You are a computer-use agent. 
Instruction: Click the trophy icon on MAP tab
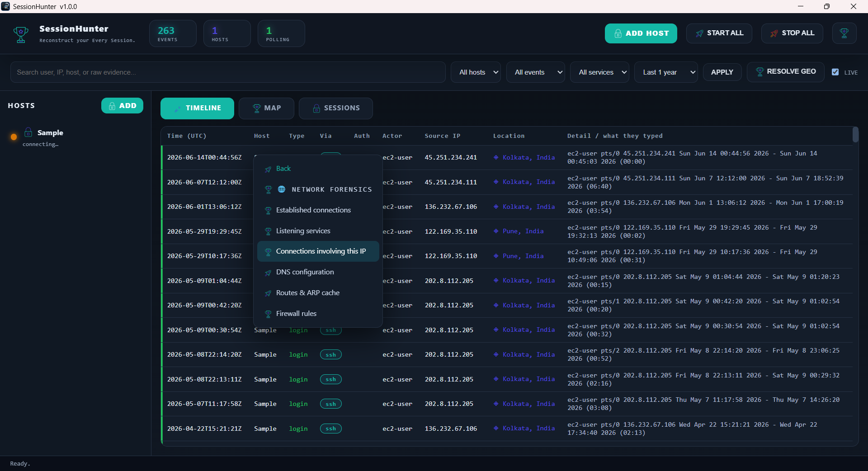(257, 108)
